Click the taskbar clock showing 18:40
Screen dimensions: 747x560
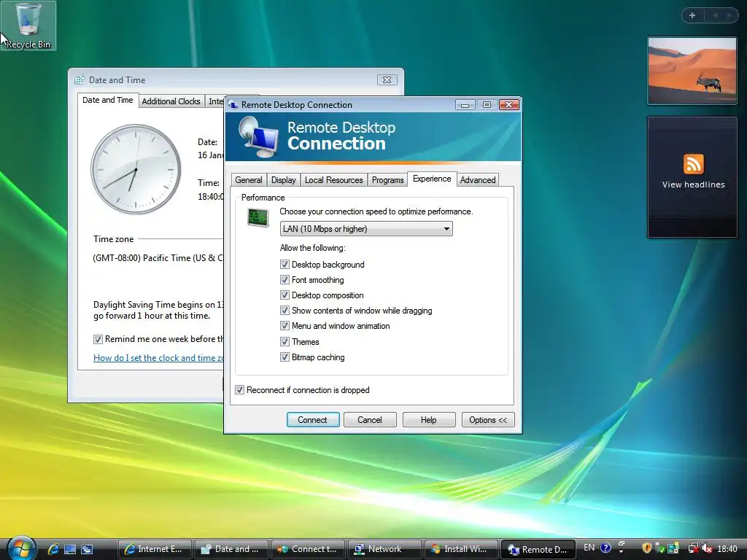[x=727, y=548]
